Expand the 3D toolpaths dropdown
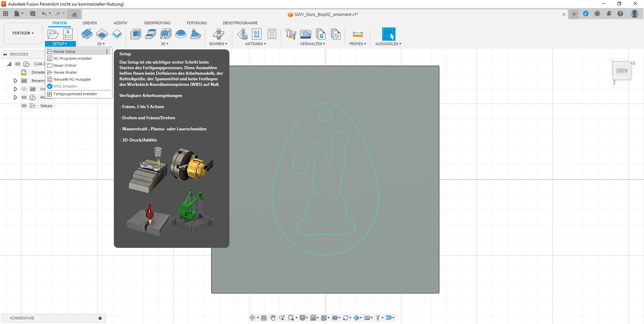644x324 pixels. click(165, 44)
